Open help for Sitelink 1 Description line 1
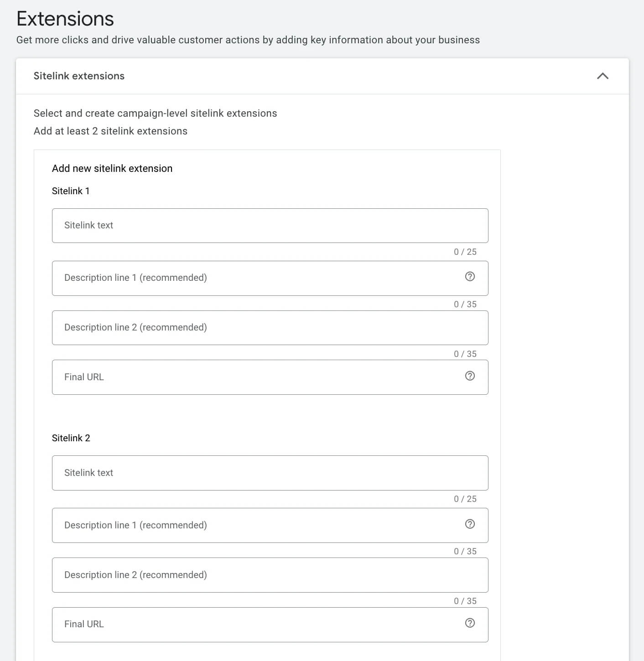 (x=470, y=276)
